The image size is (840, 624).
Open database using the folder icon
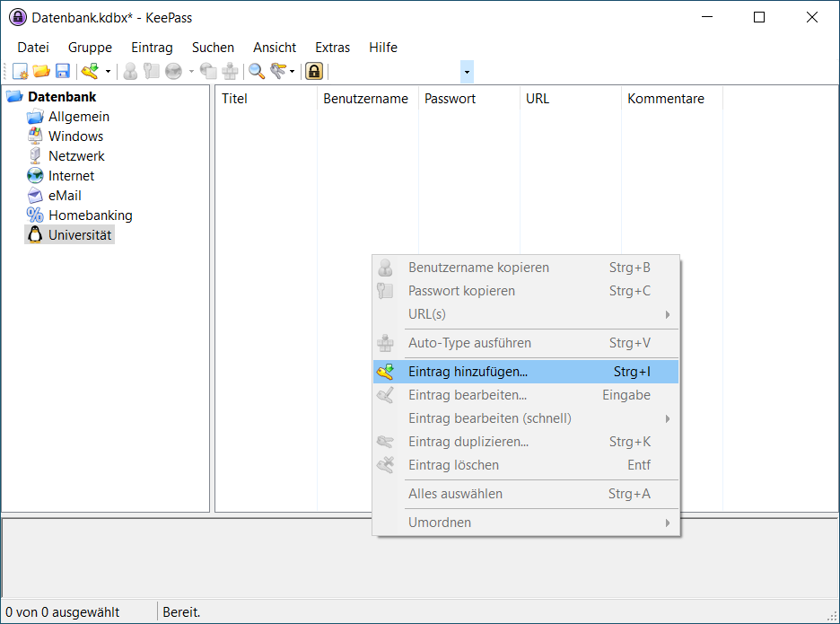(x=41, y=71)
